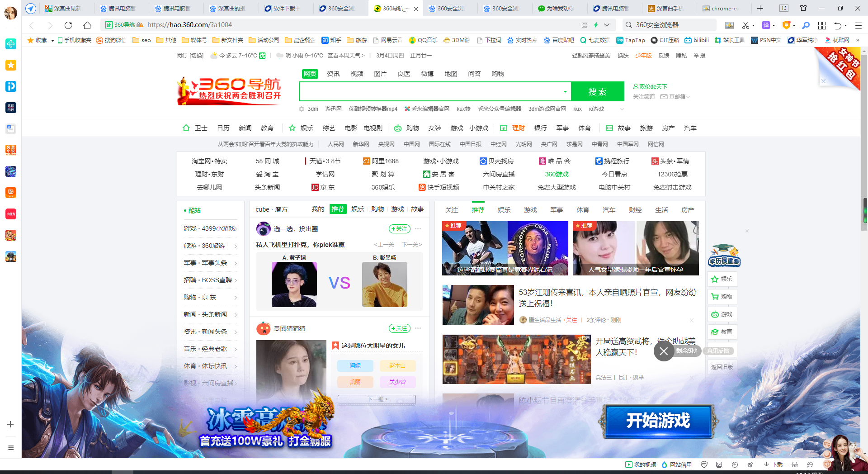
Task: Open the skin shirt icon in title bar
Action: (803, 8)
